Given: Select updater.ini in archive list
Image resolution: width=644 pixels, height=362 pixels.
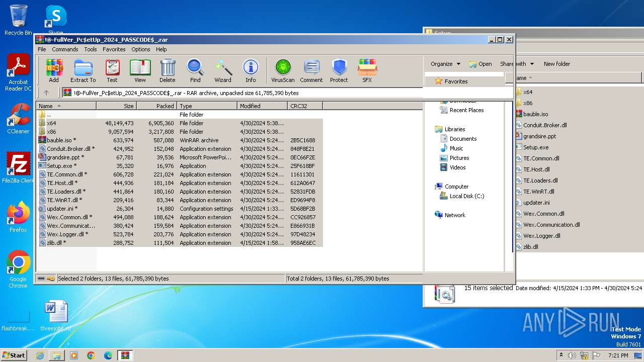Looking at the screenshot, I should point(180,209).
